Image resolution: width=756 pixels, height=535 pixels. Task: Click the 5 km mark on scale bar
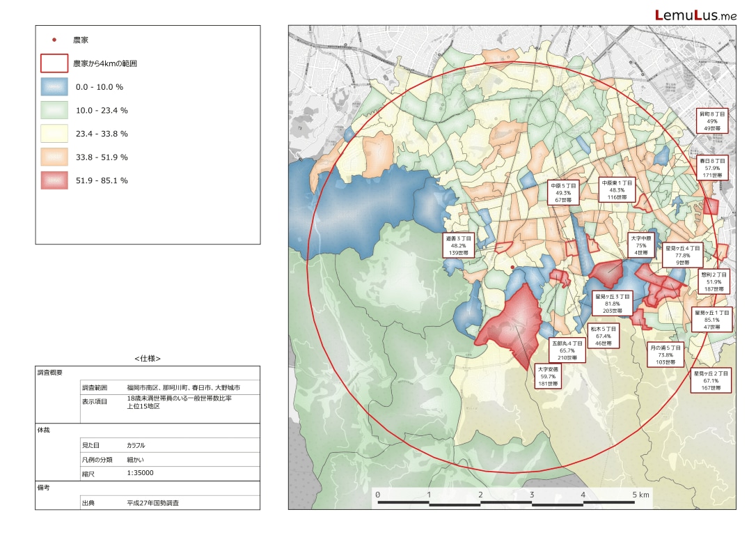coord(640,495)
